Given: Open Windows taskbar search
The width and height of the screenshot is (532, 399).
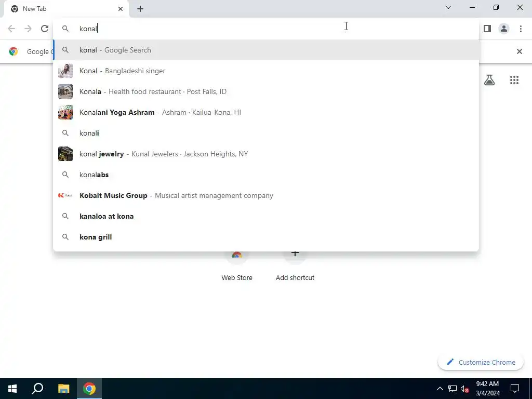Looking at the screenshot, I should [x=37, y=389].
